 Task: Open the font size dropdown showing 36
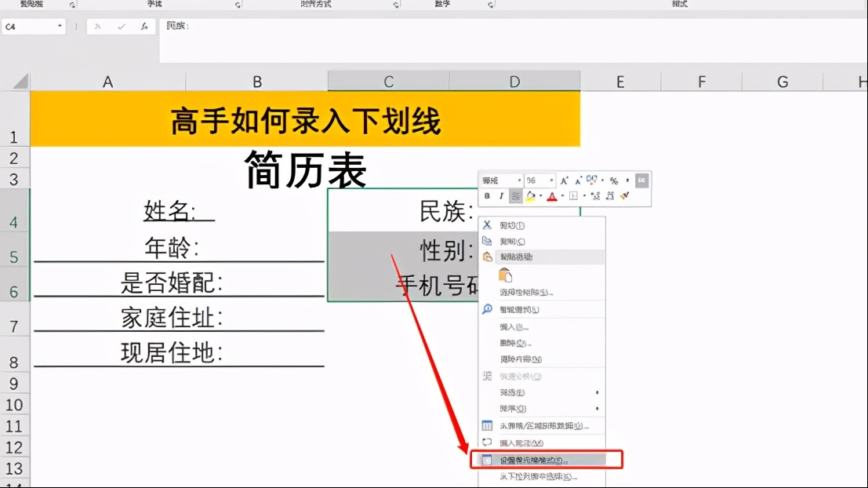[x=550, y=180]
